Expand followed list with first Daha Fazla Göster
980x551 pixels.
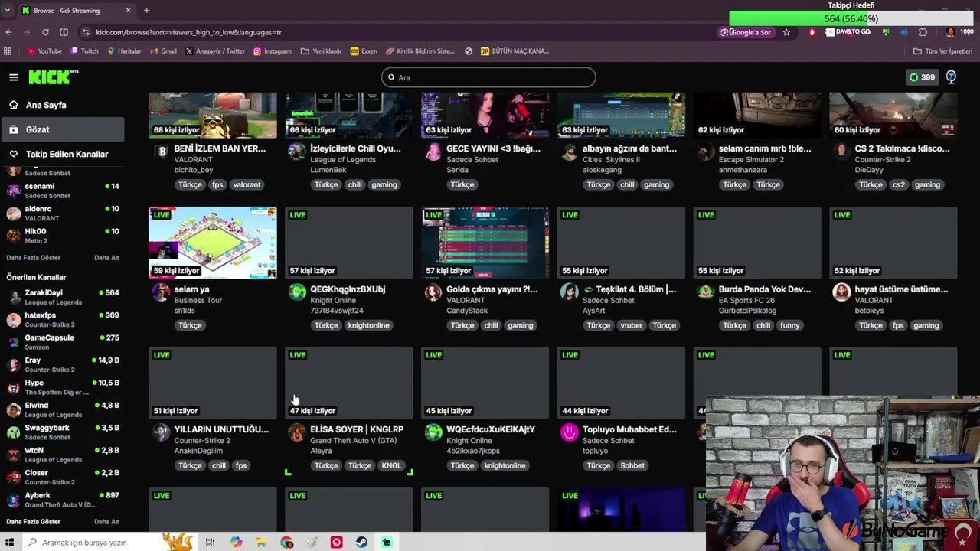[x=33, y=258]
